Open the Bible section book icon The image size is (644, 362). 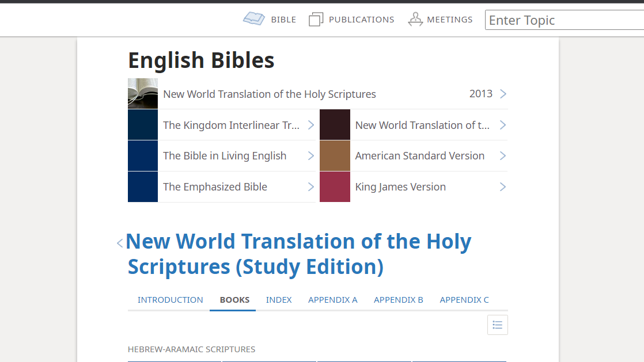click(x=254, y=19)
